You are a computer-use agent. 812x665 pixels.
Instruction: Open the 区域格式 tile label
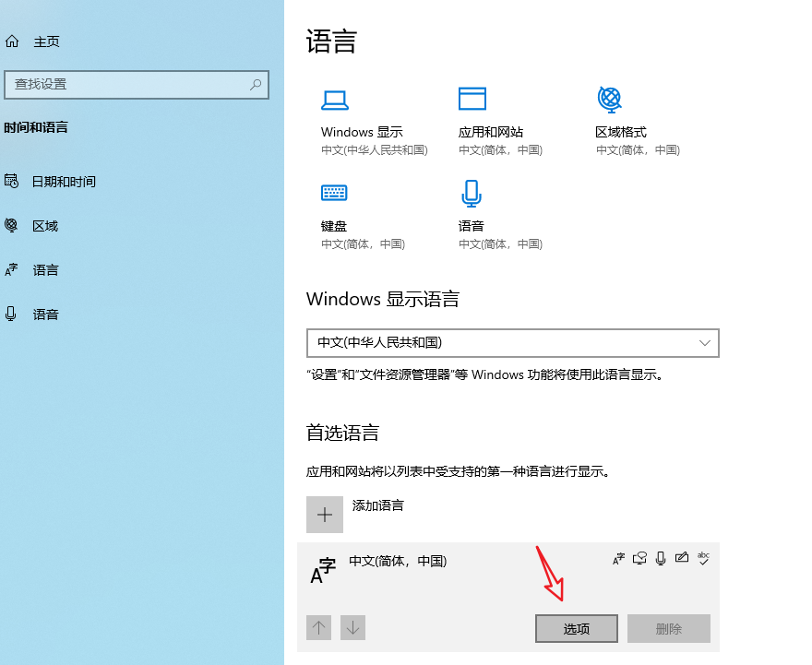point(621,132)
